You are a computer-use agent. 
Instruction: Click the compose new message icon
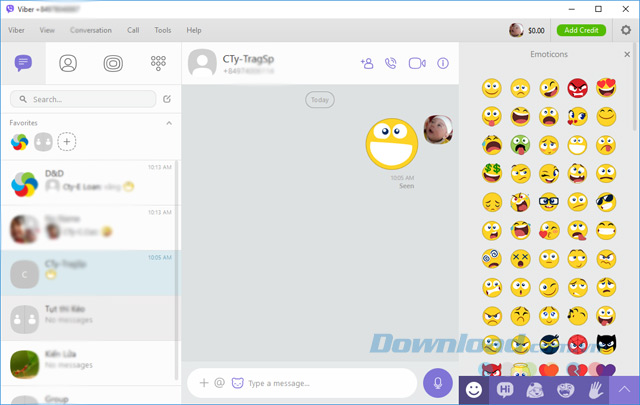[x=167, y=99]
